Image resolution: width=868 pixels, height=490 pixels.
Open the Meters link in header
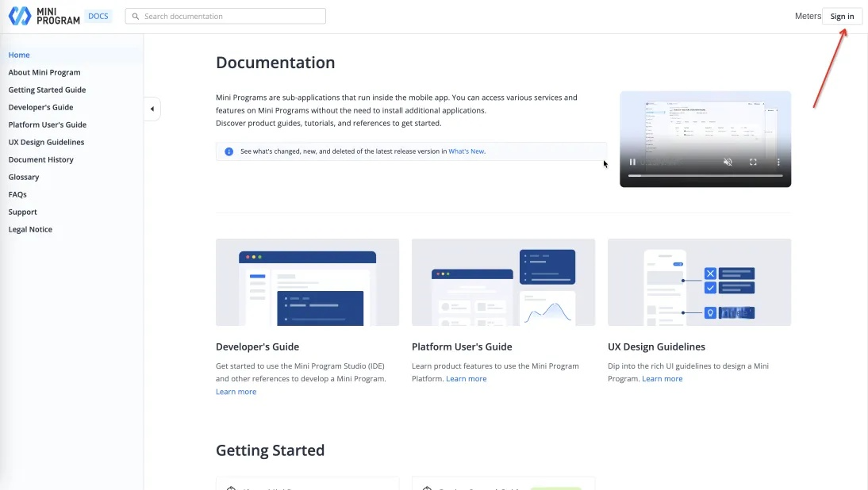click(808, 16)
